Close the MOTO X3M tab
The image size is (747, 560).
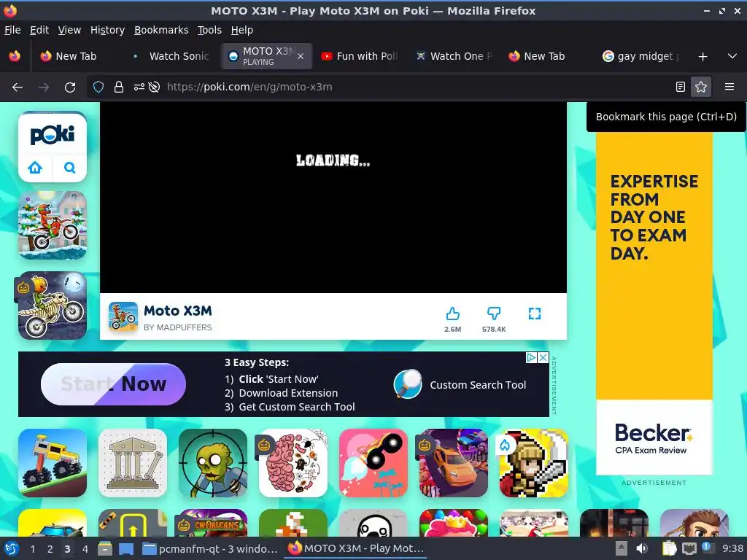(x=301, y=56)
